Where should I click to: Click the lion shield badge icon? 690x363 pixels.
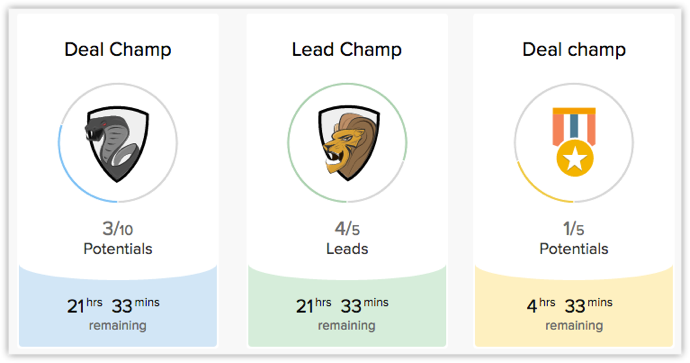348,143
